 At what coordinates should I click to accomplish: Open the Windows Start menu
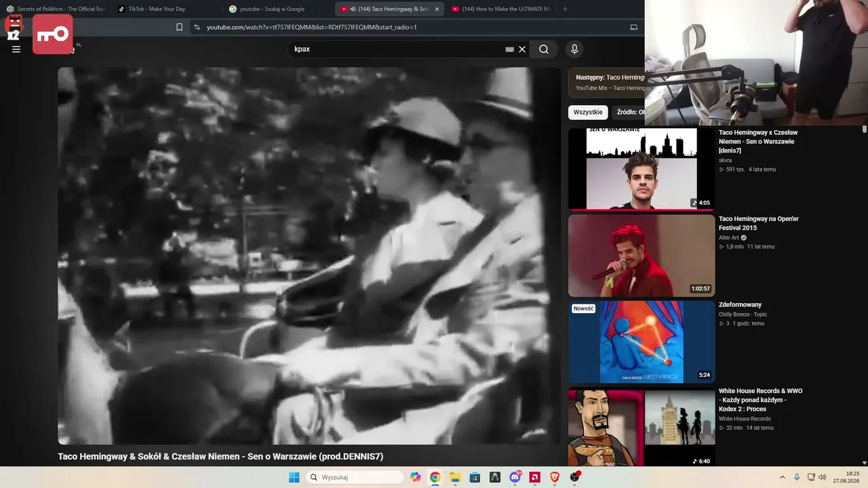(294, 477)
